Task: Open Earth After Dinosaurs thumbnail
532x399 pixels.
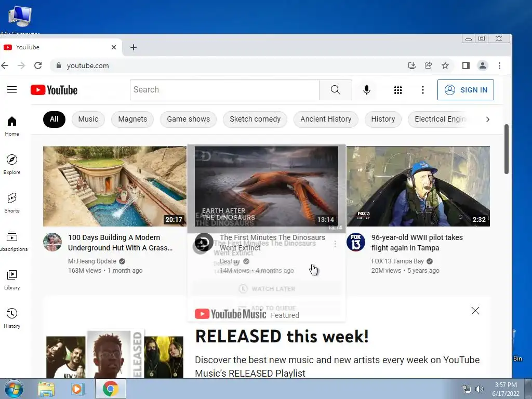Action: (x=267, y=187)
